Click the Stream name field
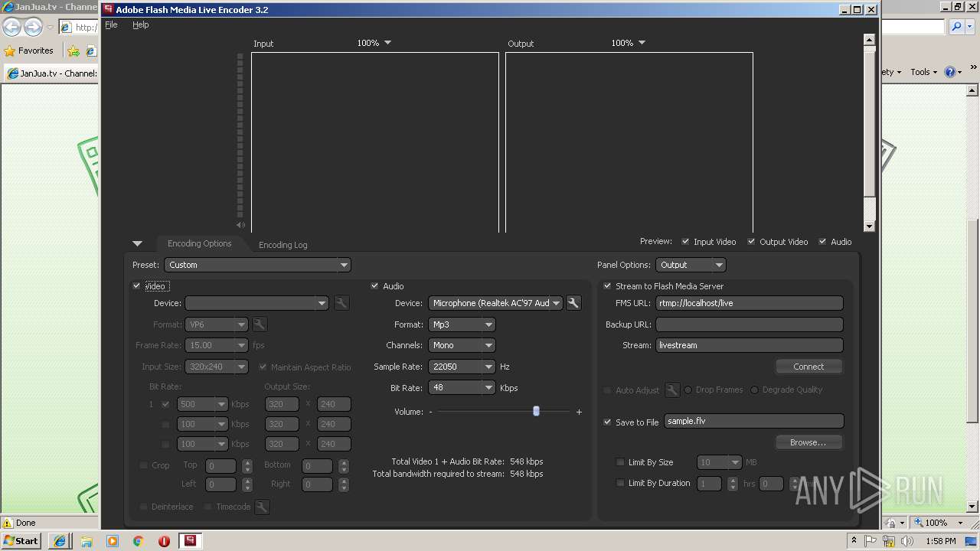The width and height of the screenshot is (980, 551). (x=750, y=345)
